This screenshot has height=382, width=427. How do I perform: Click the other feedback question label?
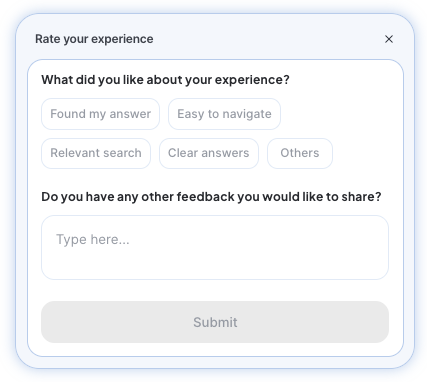[211, 197]
